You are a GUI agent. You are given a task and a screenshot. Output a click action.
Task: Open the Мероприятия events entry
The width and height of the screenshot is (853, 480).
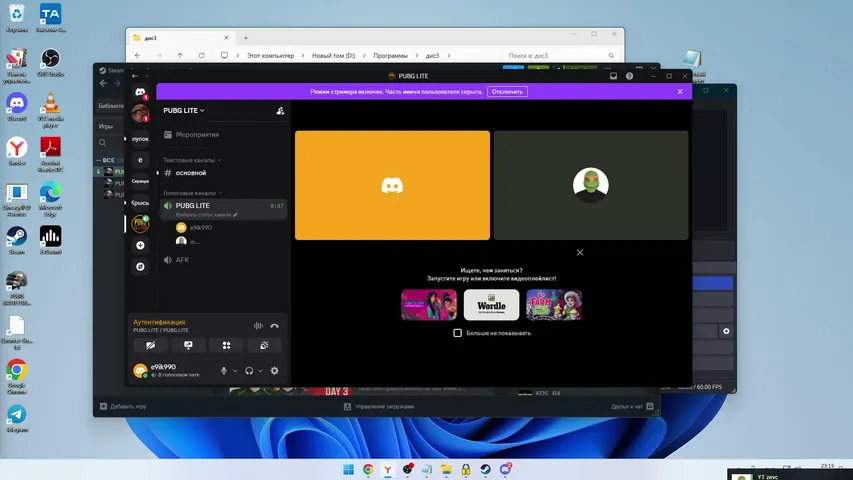click(x=223, y=134)
